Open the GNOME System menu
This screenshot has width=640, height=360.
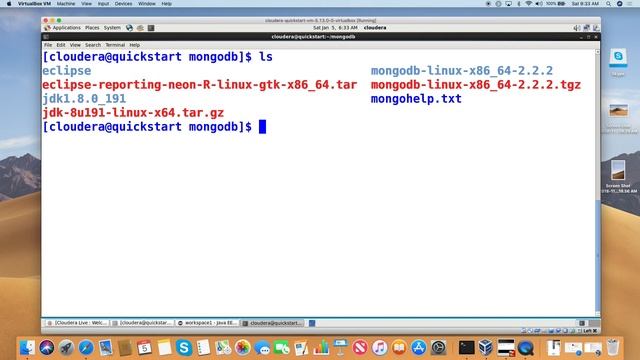click(112, 28)
